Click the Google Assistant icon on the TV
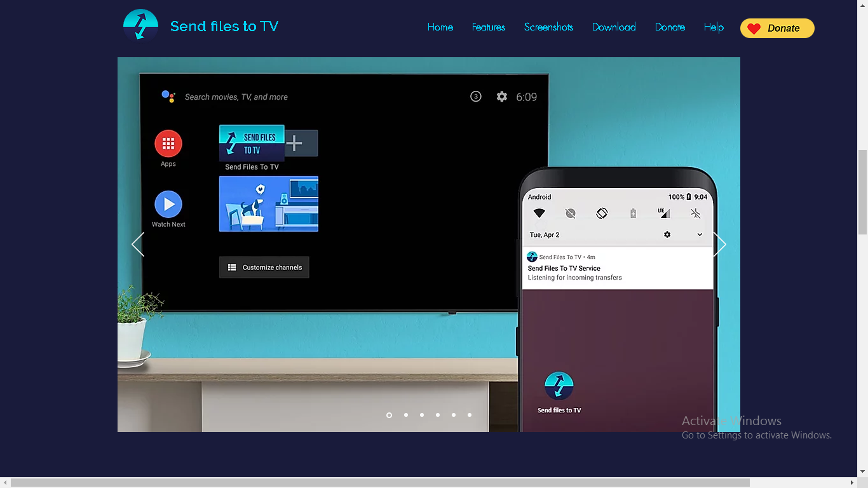This screenshot has width=868, height=488. (x=168, y=97)
